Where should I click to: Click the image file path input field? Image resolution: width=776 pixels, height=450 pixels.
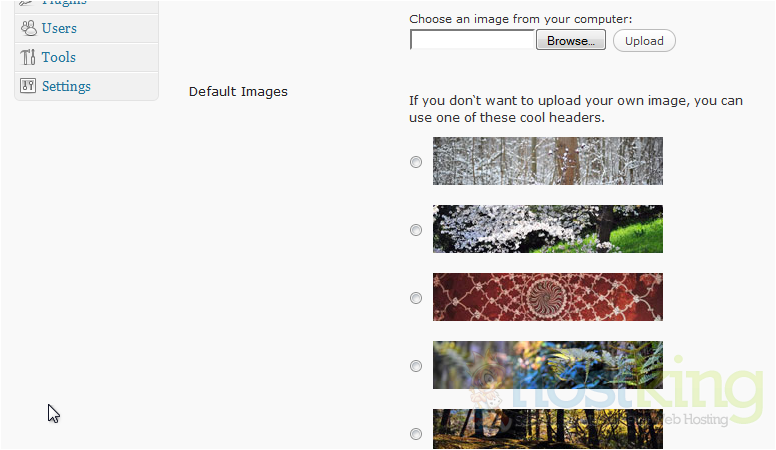tap(472, 41)
